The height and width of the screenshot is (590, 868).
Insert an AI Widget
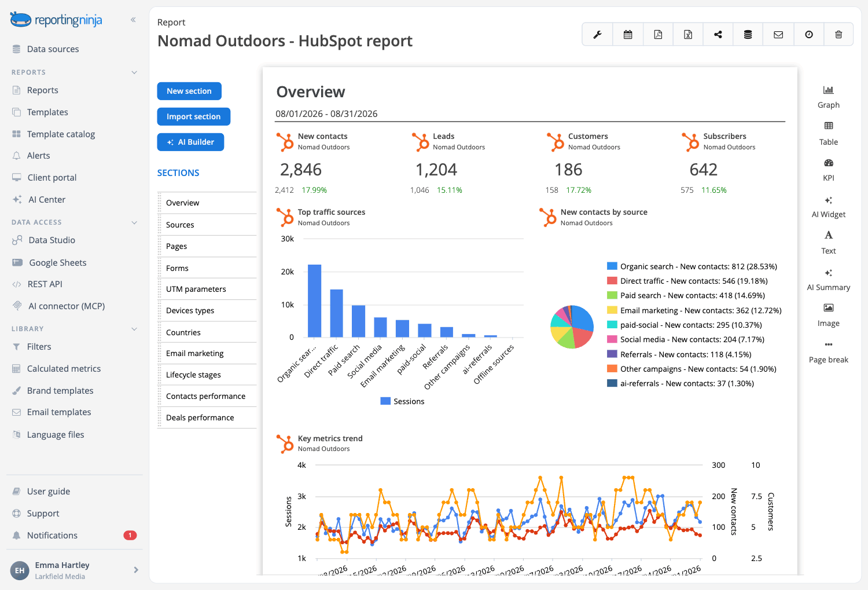829,207
